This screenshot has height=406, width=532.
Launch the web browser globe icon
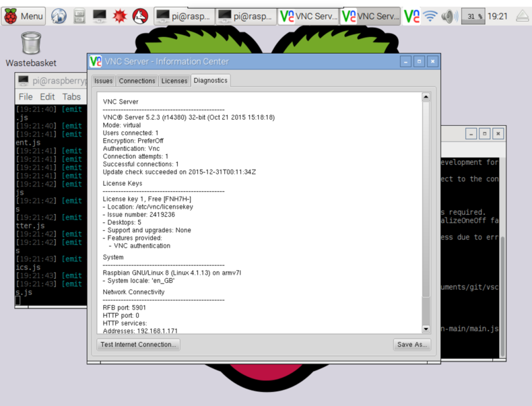(59, 16)
